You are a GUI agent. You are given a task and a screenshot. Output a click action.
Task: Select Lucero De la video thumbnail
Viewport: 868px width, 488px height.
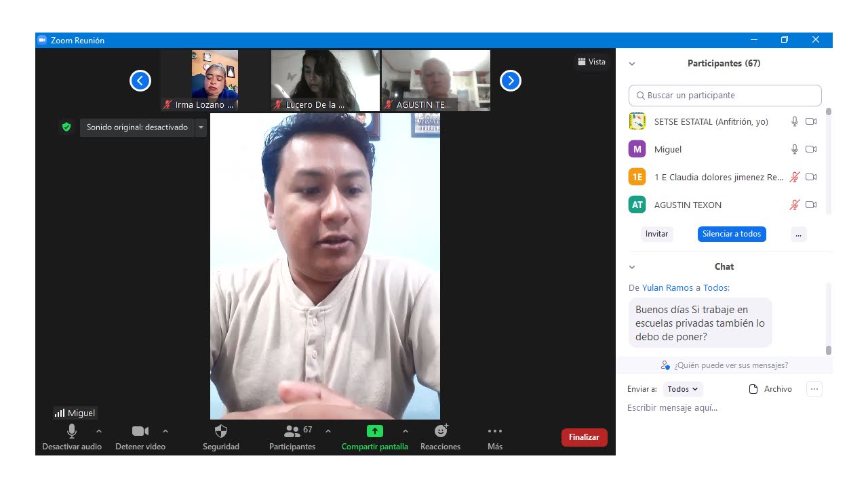pyautogui.click(x=325, y=80)
